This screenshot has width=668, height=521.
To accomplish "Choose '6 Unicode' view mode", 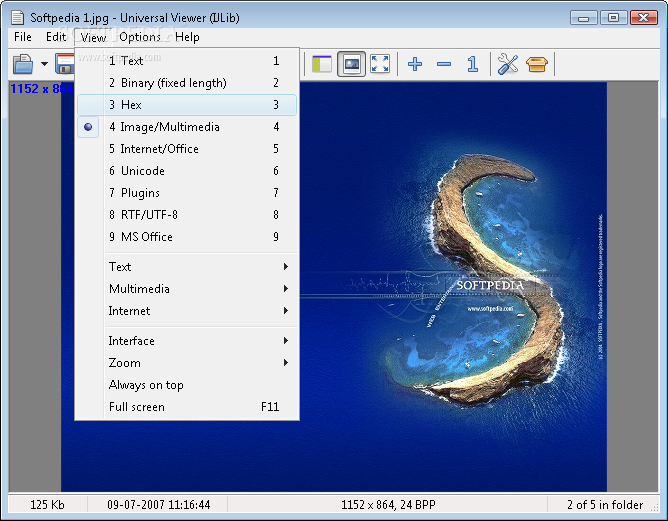I will (187, 171).
